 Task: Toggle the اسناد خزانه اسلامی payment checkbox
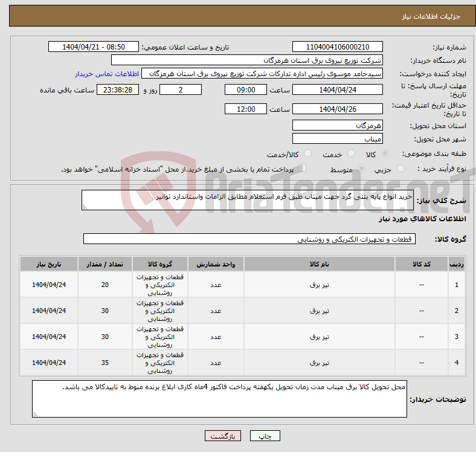coord(303,167)
